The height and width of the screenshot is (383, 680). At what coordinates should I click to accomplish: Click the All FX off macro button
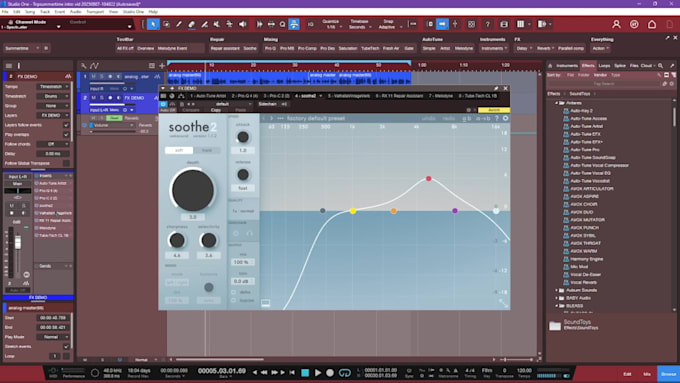coord(125,48)
